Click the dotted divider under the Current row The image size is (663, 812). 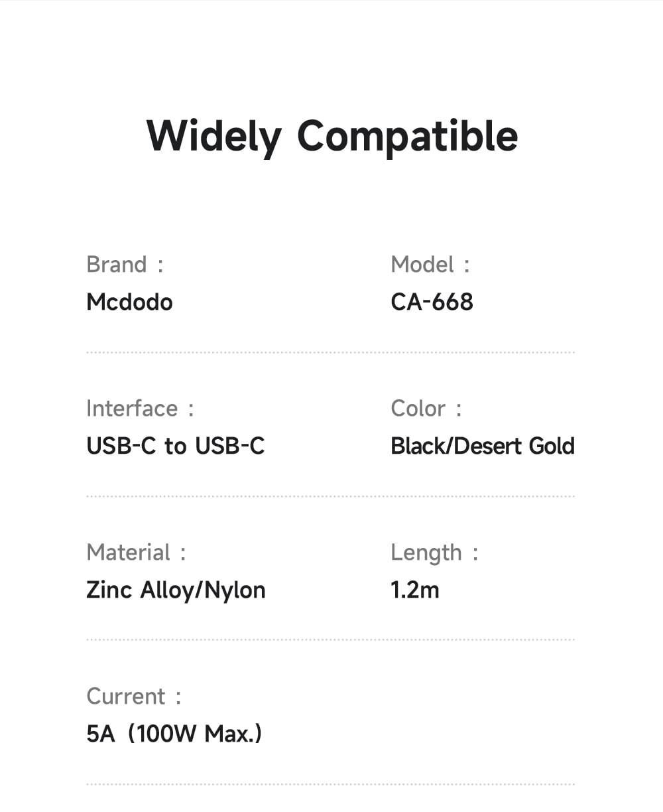[330, 784]
